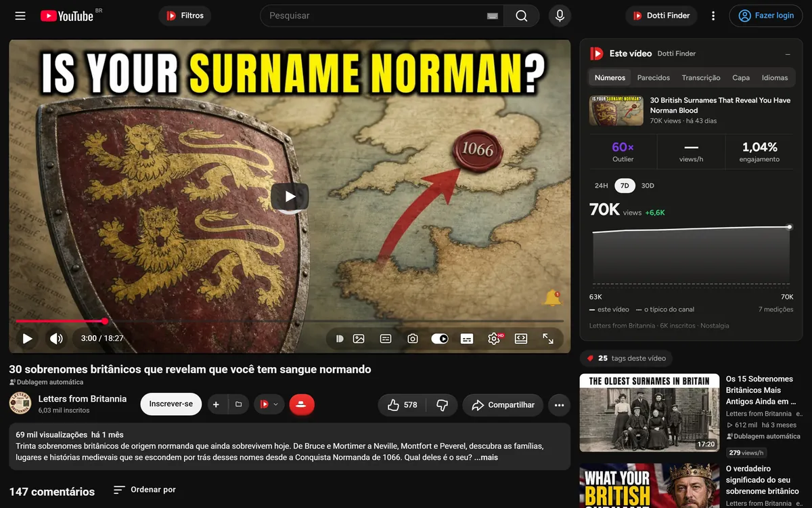Select the Números tab
The height and width of the screenshot is (508, 812).
[610, 78]
